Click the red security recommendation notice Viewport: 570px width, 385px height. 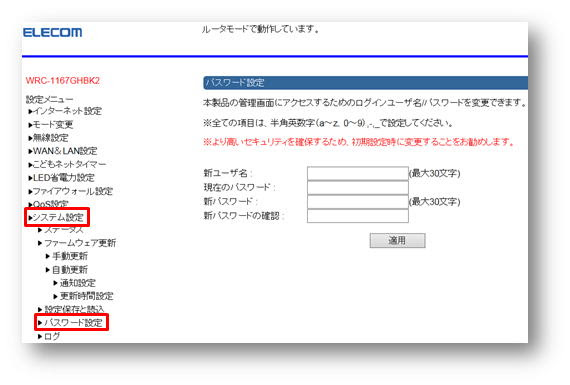click(x=359, y=142)
